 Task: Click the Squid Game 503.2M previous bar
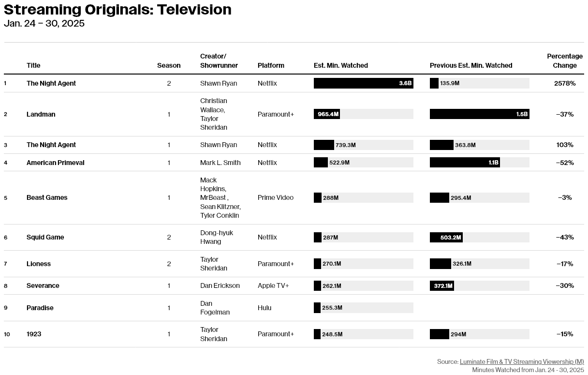446,237
